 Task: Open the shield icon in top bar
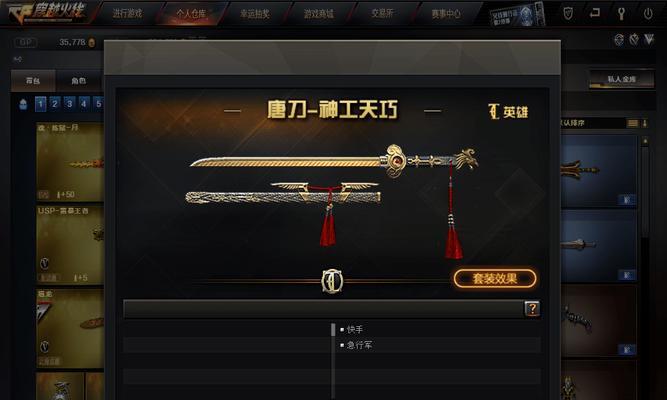click(568, 14)
